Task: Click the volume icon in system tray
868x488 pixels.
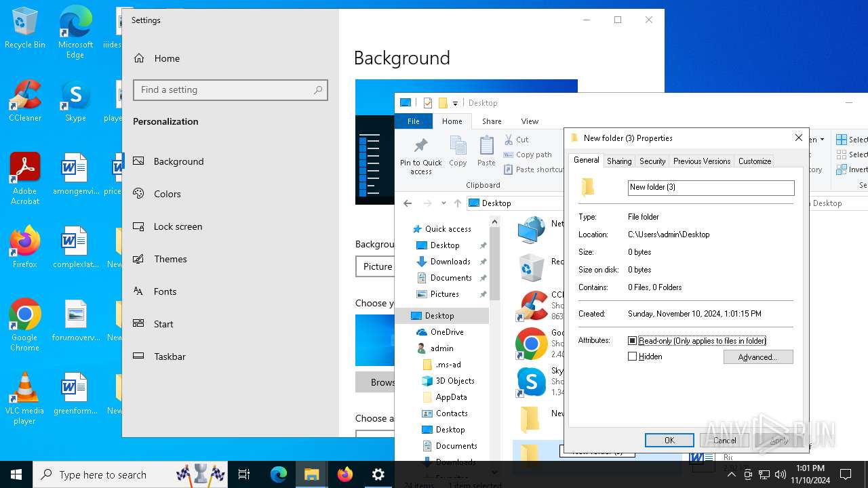Action: 780,474
